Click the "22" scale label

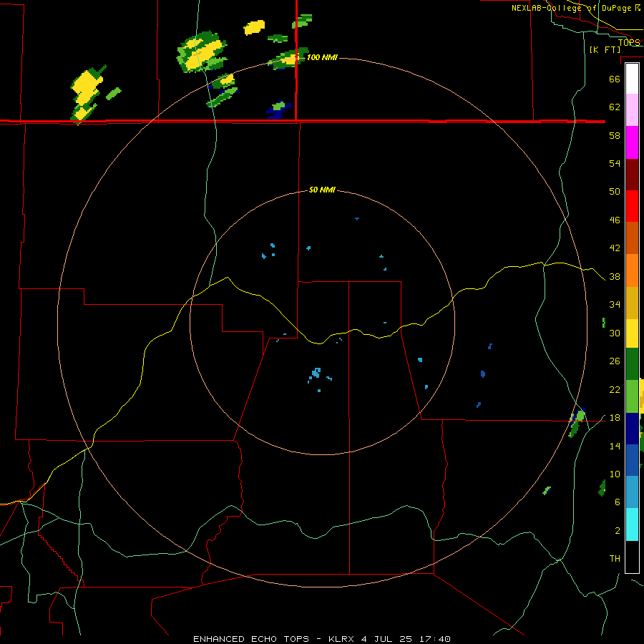click(615, 389)
